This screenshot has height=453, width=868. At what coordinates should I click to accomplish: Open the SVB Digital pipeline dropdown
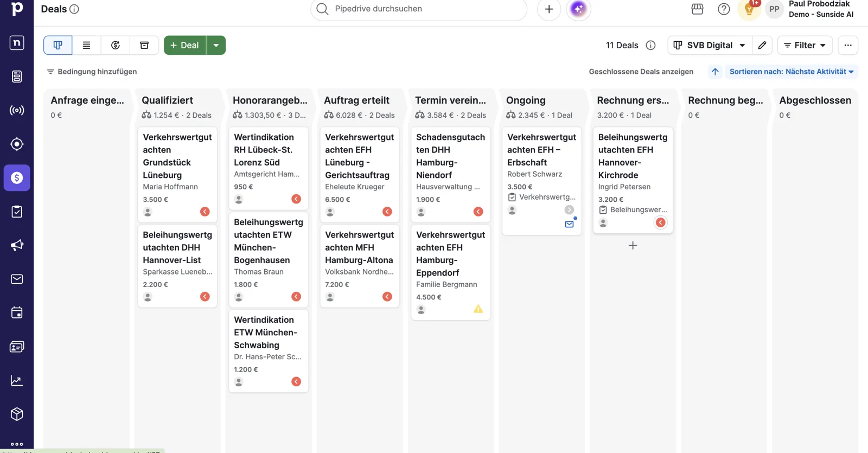click(x=710, y=46)
